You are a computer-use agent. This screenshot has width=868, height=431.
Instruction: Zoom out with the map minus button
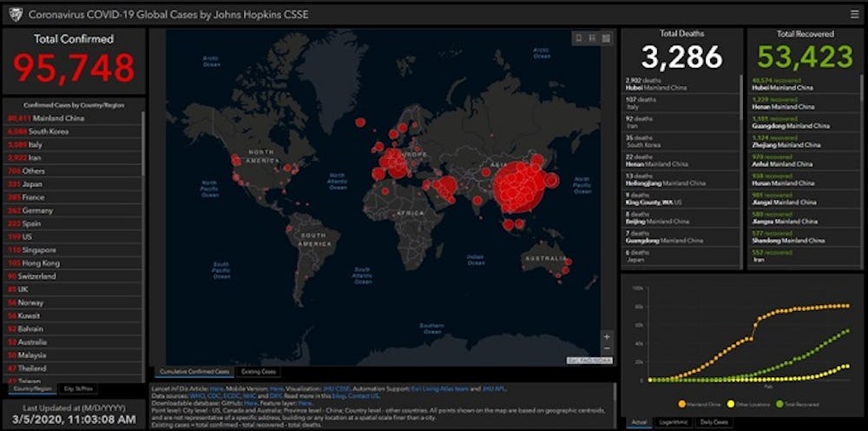pos(607,348)
